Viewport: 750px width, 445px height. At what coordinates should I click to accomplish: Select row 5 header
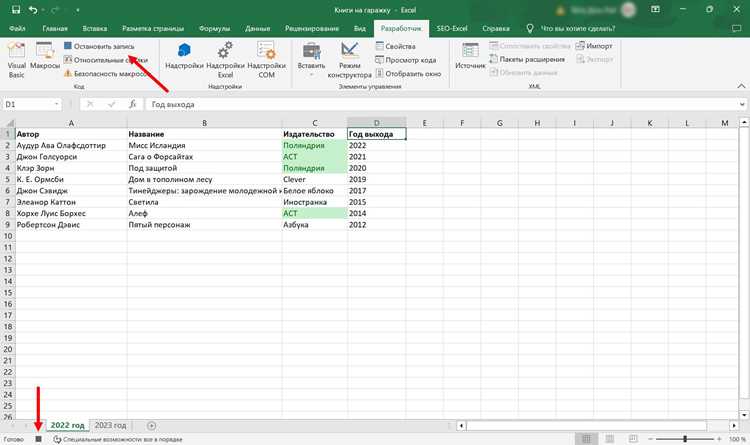8,179
